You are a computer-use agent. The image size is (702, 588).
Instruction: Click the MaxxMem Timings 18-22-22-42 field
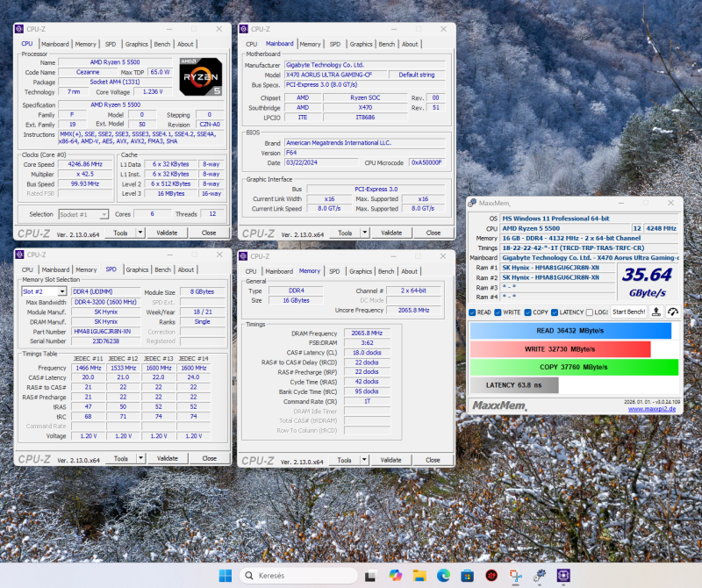pyautogui.click(x=590, y=247)
